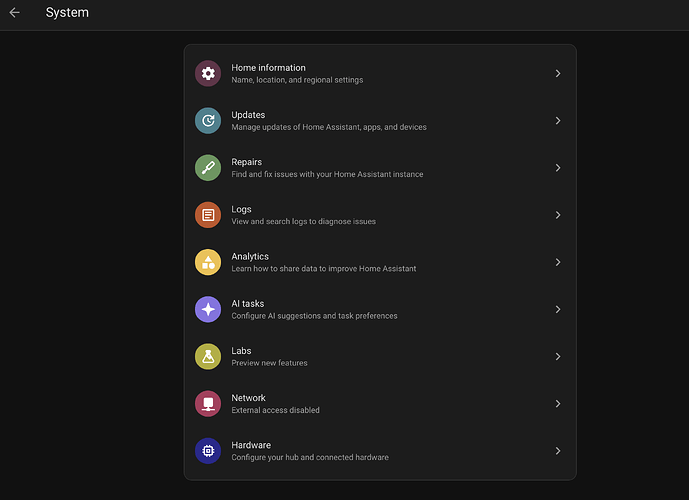
Task: Click 'View and search logs' description
Action: [x=304, y=221]
